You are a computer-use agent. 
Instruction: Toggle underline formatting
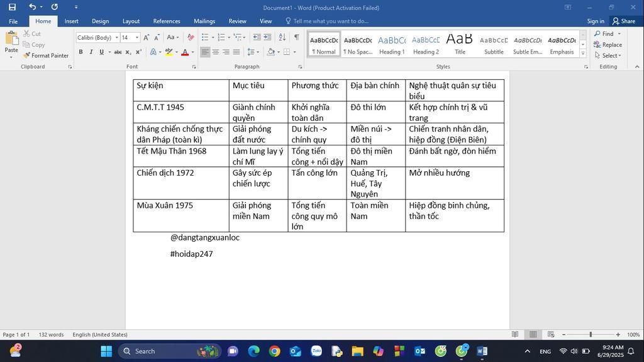[101, 52]
